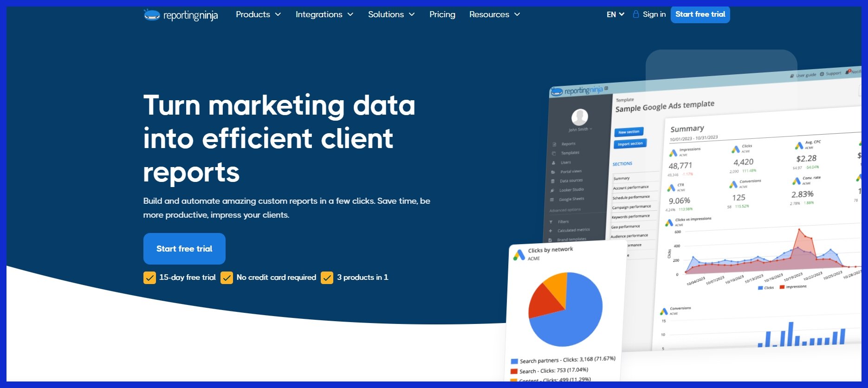868x388 pixels.
Task: Select the Summary section entry
Action: (x=622, y=178)
